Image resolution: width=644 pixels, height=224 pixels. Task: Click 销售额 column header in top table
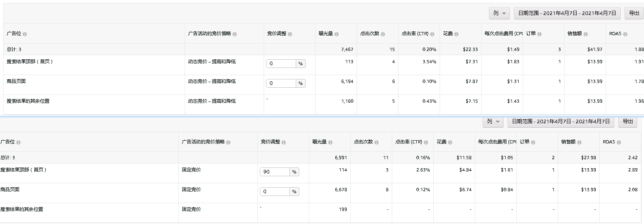[x=574, y=34]
